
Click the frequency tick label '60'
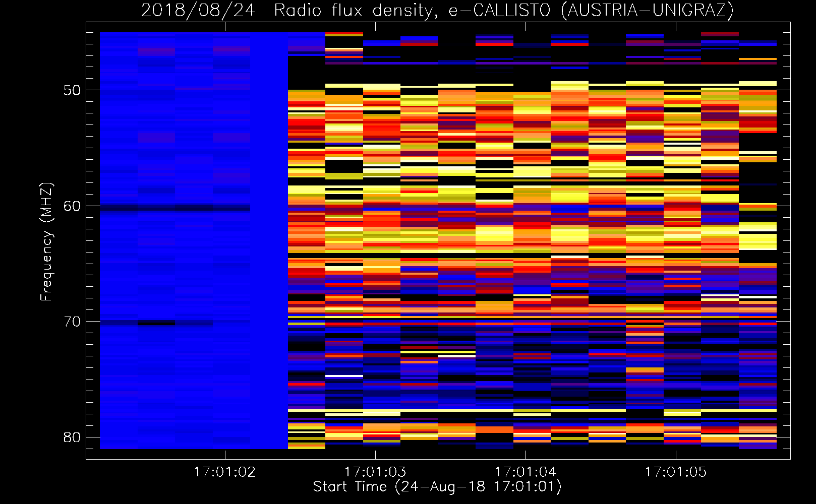(x=72, y=206)
